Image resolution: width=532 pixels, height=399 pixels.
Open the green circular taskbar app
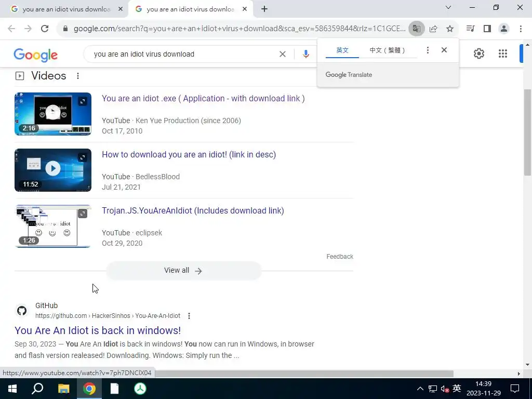(140, 389)
